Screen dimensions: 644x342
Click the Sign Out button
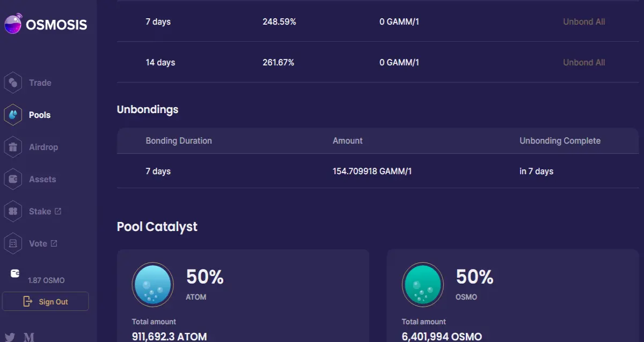point(45,301)
